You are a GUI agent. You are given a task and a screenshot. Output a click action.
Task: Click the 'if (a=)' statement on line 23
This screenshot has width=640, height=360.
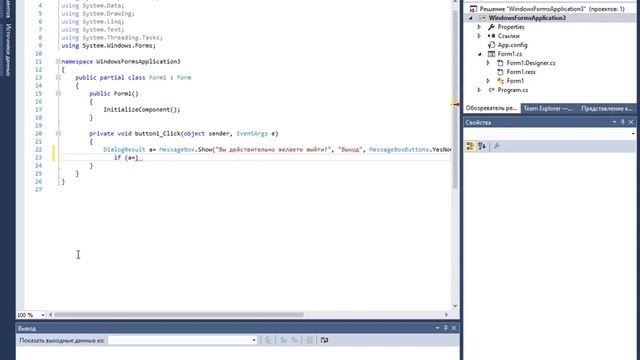126,158
